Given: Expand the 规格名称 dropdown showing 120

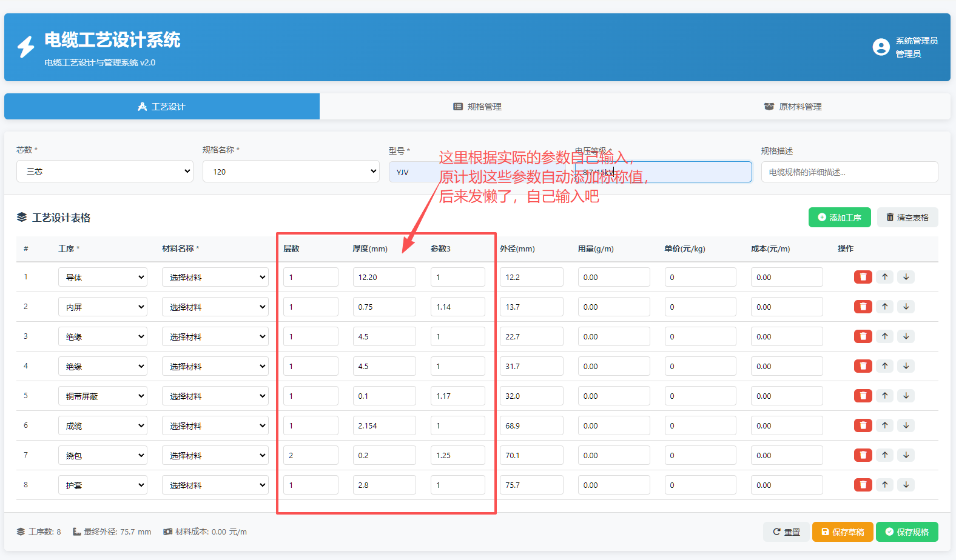Looking at the screenshot, I should (291, 172).
